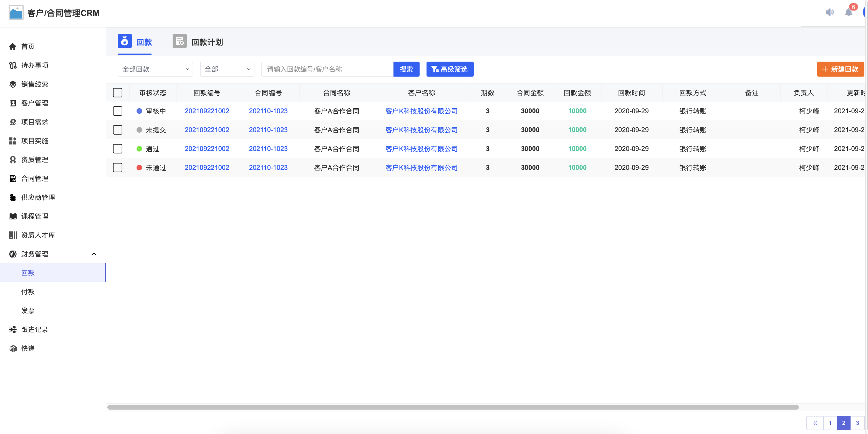Focus the 请输入回款编号/客户名称 search field
This screenshot has height=434, width=868.
click(327, 69)
